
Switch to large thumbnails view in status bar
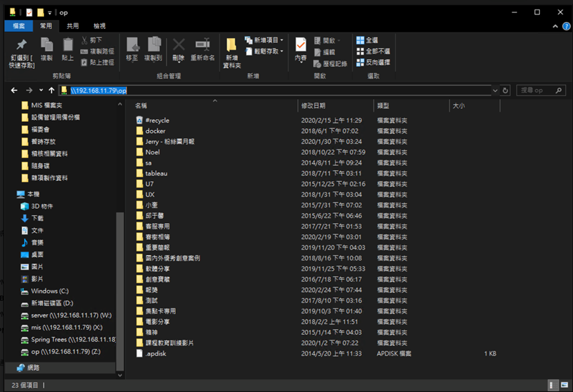click(563, 384)
